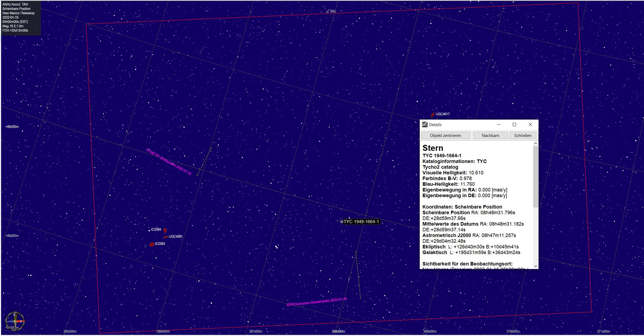Select the IC2393 galaxy ellipse
The image size is (644, 336).
(152, 244)
